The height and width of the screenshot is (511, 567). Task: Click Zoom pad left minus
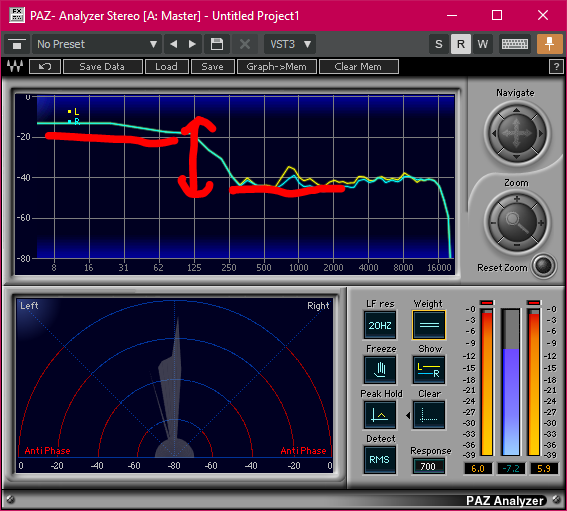tap(493, 223)
